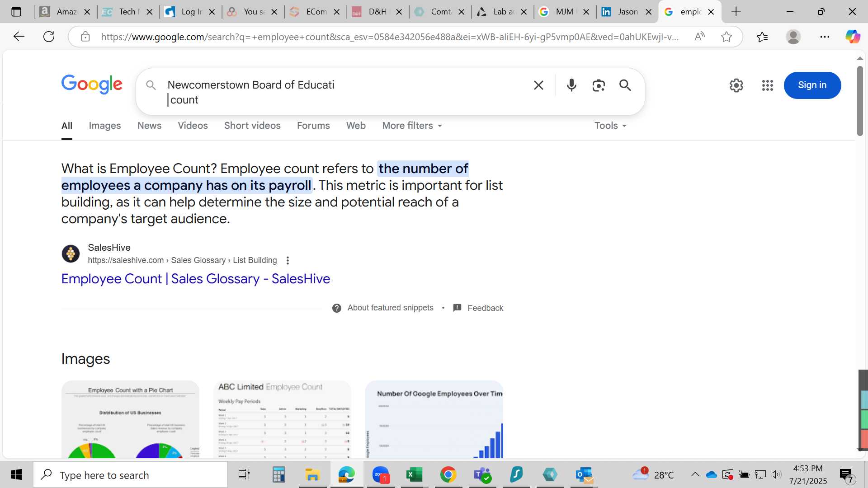Open the notification center icon
Image resolution: width=868 pixels, height=488 pixels.
tap(846, 475)
